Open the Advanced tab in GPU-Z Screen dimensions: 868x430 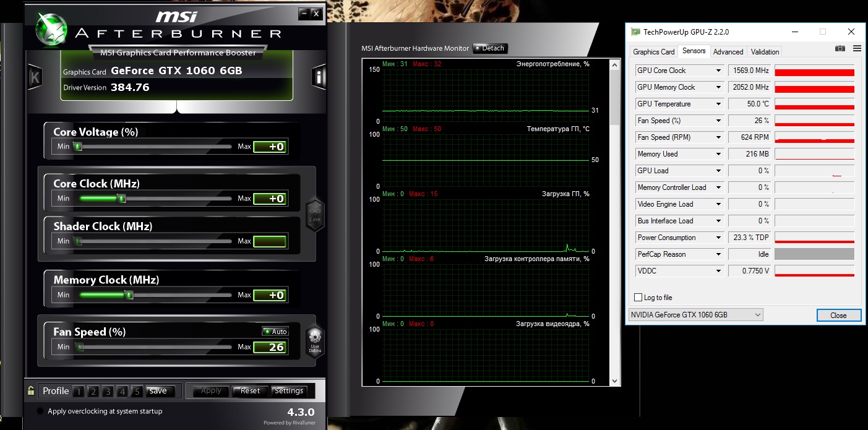pyautogui.click(x=728, y=52)
